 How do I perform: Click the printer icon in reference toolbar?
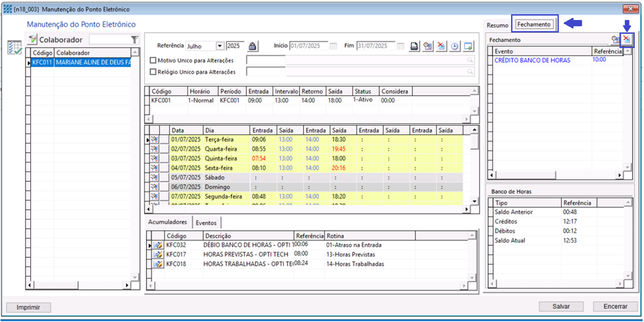point(414,46)
